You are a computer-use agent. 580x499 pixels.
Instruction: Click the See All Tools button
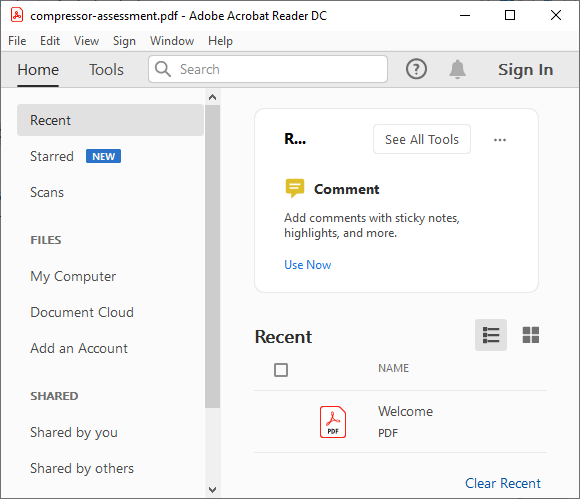[422, 139]
